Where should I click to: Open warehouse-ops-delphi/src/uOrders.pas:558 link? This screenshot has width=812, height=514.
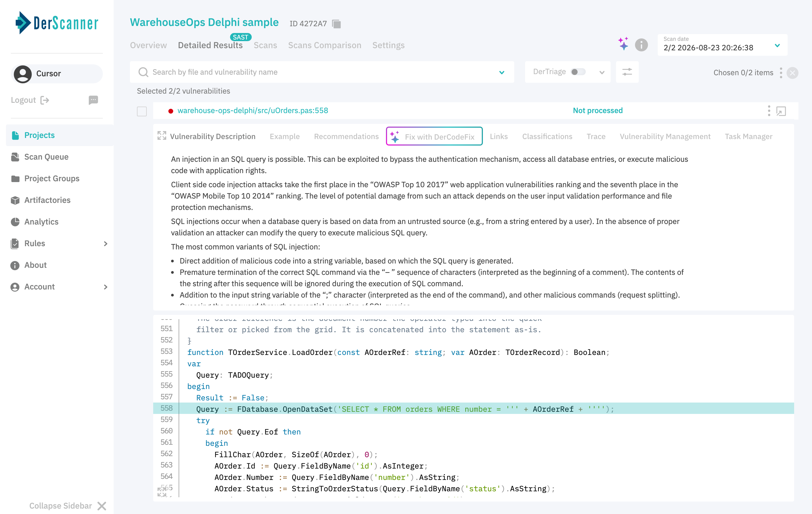[253, 111]
